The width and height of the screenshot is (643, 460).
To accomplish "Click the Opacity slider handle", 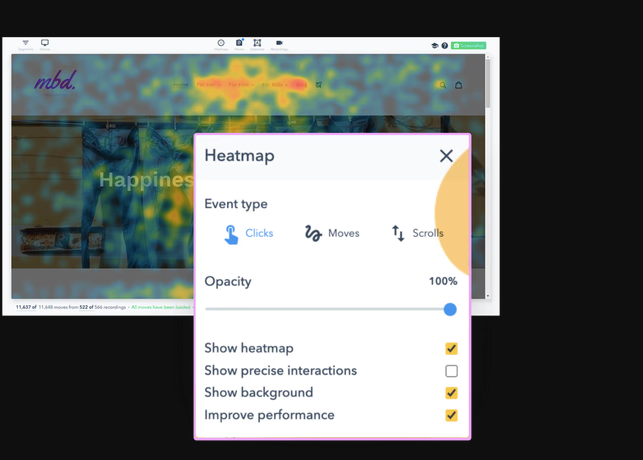I will [450, 310].
